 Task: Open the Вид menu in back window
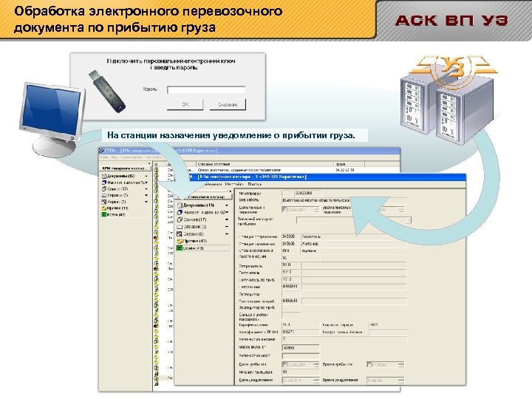point(115,157)
